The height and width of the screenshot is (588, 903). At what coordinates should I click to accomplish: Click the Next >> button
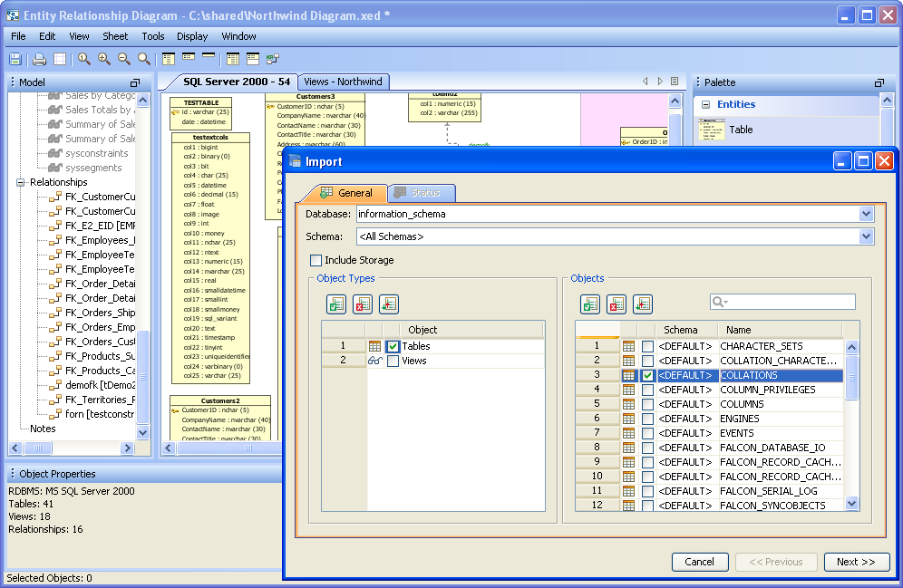point(857,562)
